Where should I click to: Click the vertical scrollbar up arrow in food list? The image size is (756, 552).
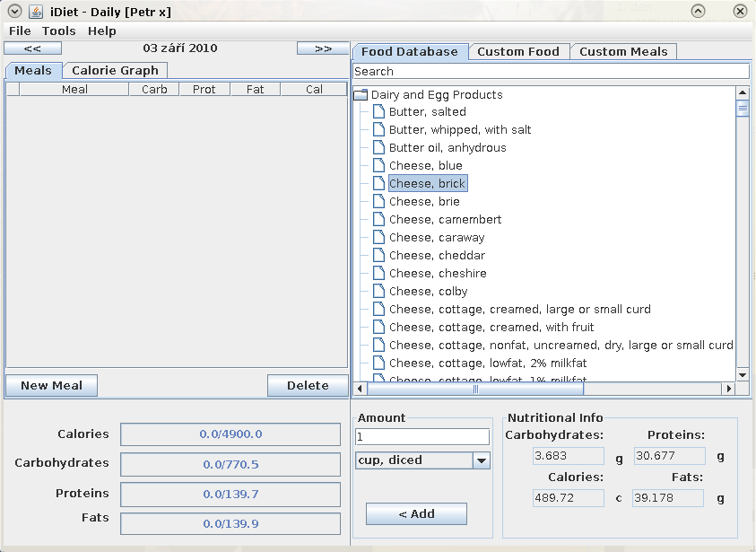[x=743, y=92]
